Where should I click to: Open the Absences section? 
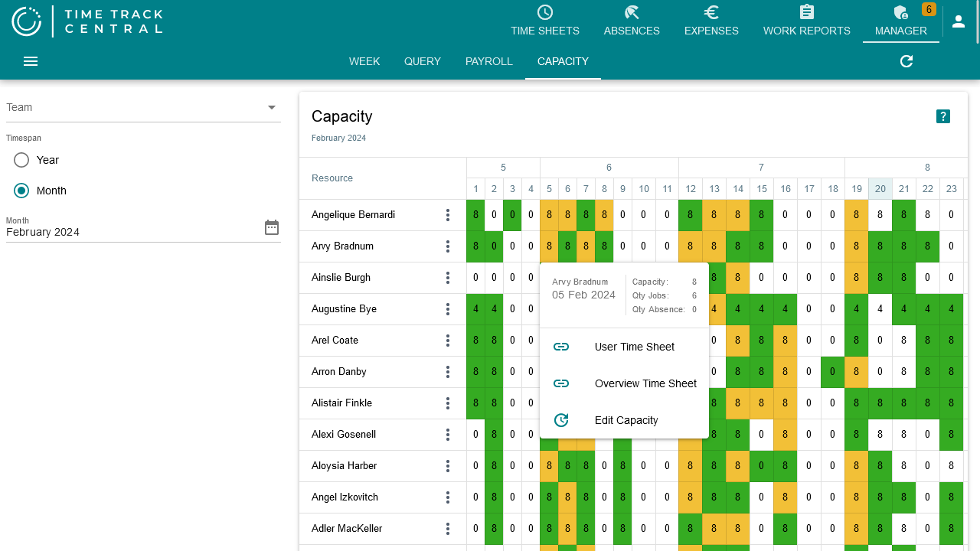(x=632, y=21)
